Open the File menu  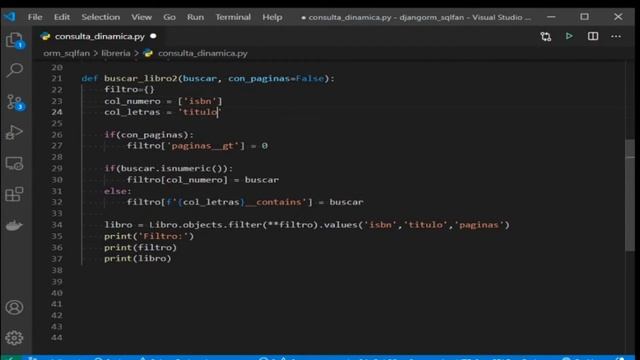coord(35,17)
